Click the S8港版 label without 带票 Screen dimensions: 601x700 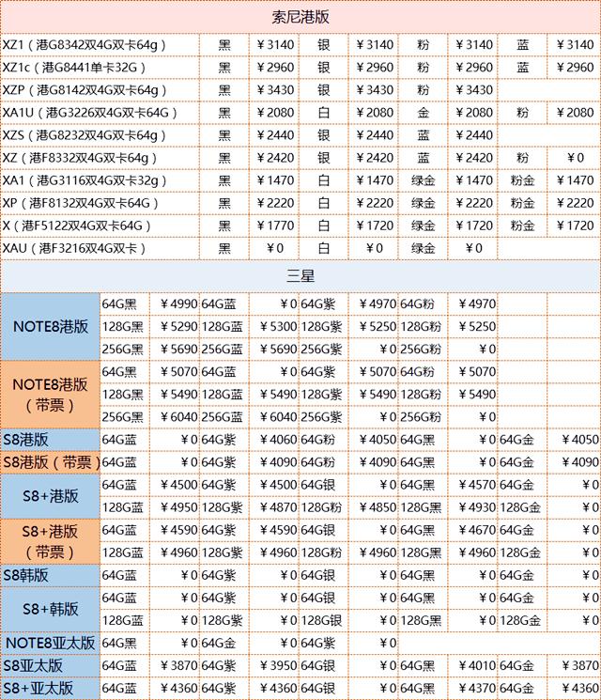point(51,440)
